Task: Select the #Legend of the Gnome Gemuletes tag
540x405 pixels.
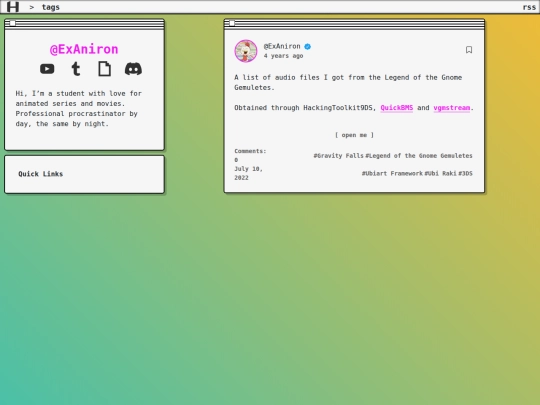Action: [x=419, y=156]
